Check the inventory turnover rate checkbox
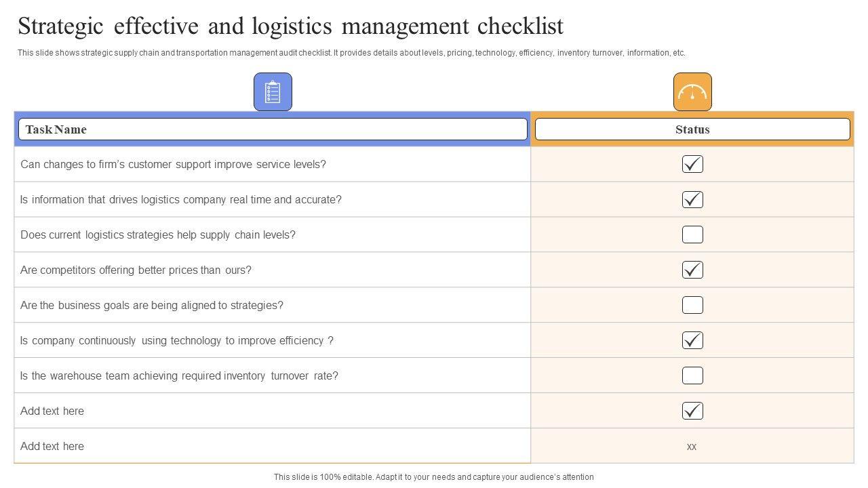This screenshot has width=868, height=488. pos(692,375)
